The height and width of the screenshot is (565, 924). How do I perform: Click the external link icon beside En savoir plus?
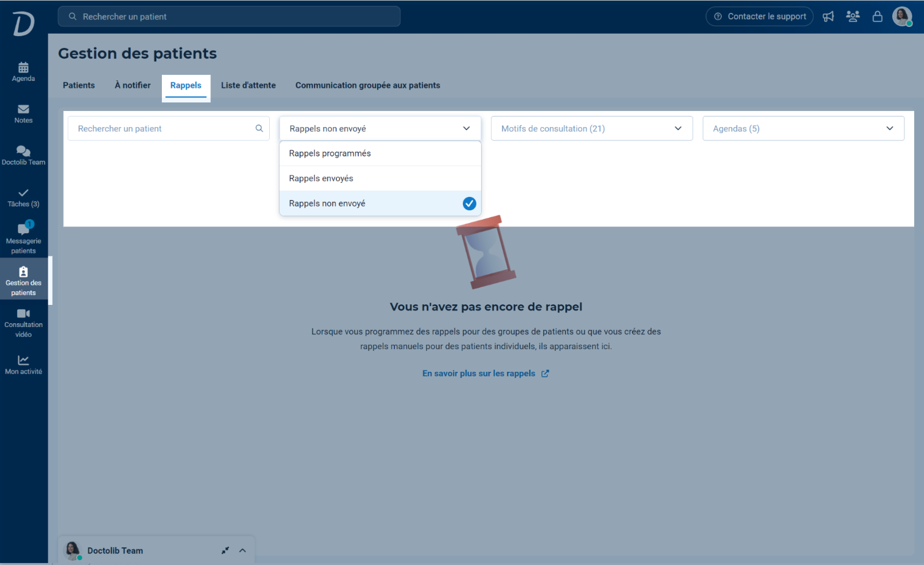click(x=545, y=373)
